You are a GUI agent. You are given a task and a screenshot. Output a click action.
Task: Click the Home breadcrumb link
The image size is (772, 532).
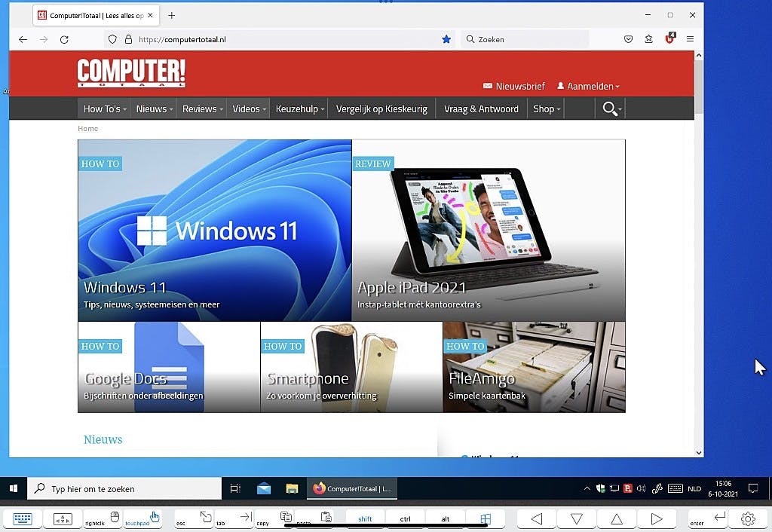pos(87,128)
